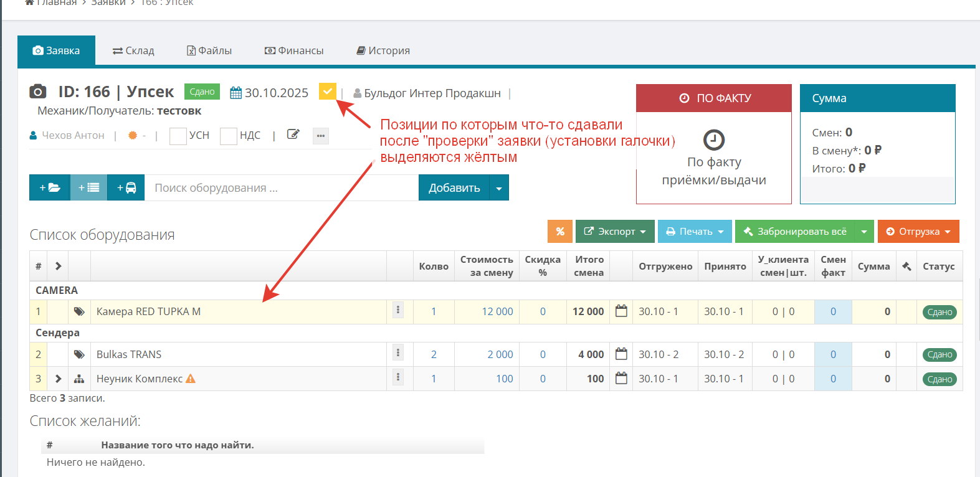Click the add from folder icon button
This screenshot has height=477, width=980.
[x=50, y=187]
